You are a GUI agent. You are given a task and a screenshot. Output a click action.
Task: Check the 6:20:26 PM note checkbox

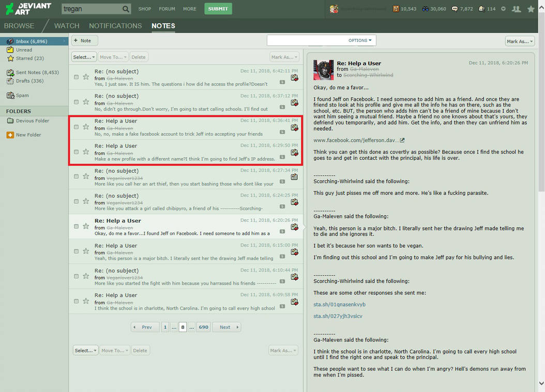point(76,227)
